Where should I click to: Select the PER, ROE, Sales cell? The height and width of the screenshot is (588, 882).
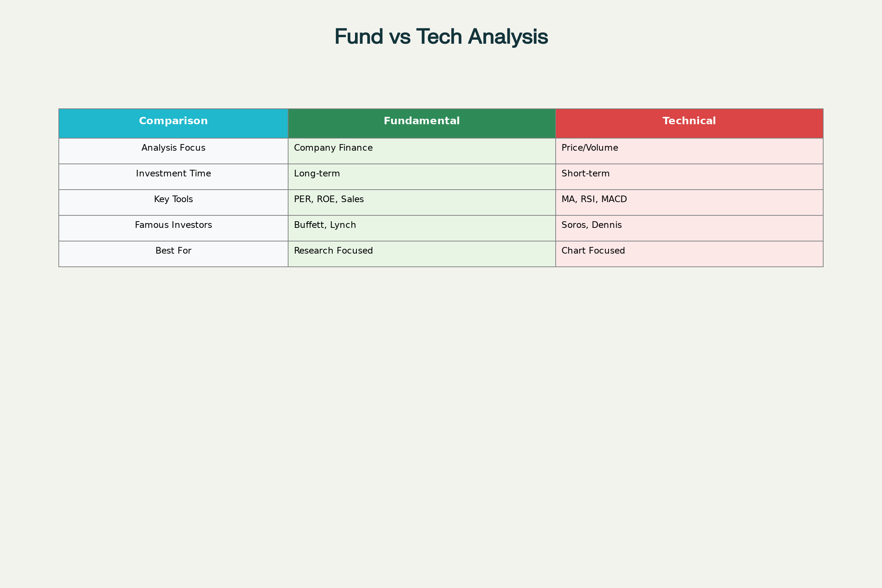tap(422, 202)
